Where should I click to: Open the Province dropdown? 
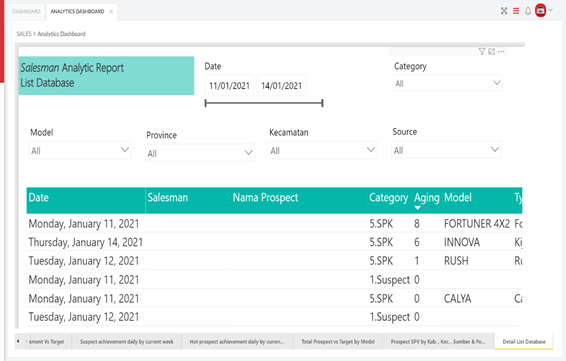click(200, 153)
